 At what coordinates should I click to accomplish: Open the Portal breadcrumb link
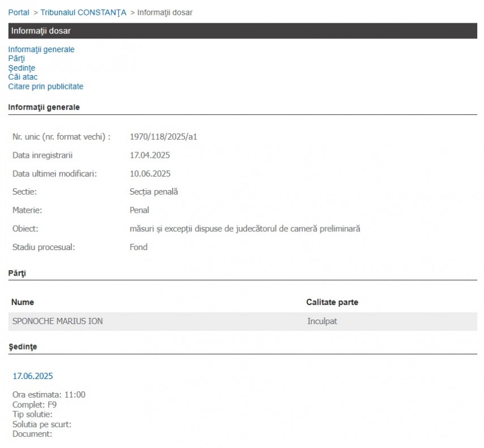(19, 12)
